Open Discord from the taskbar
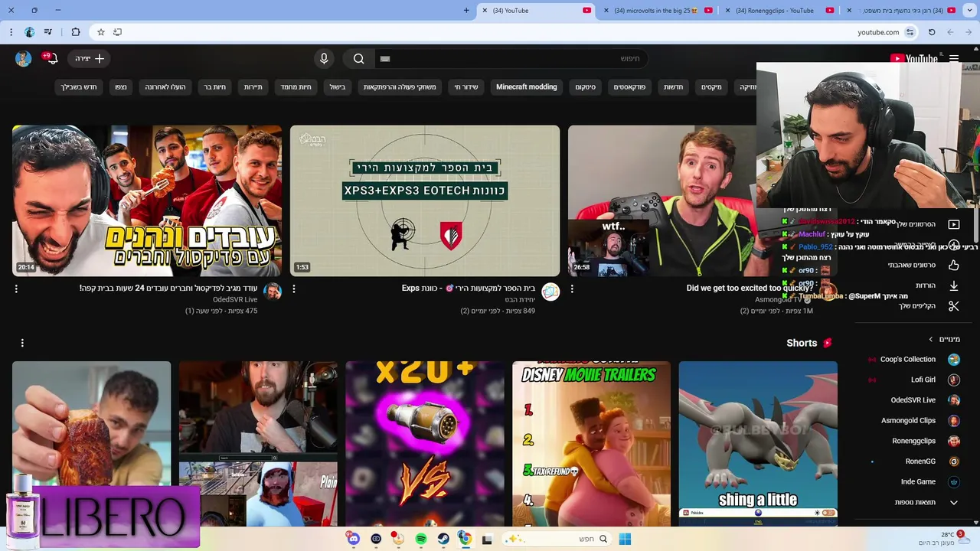This screenshot has width=980, height=551. click(x=353, y=540)
